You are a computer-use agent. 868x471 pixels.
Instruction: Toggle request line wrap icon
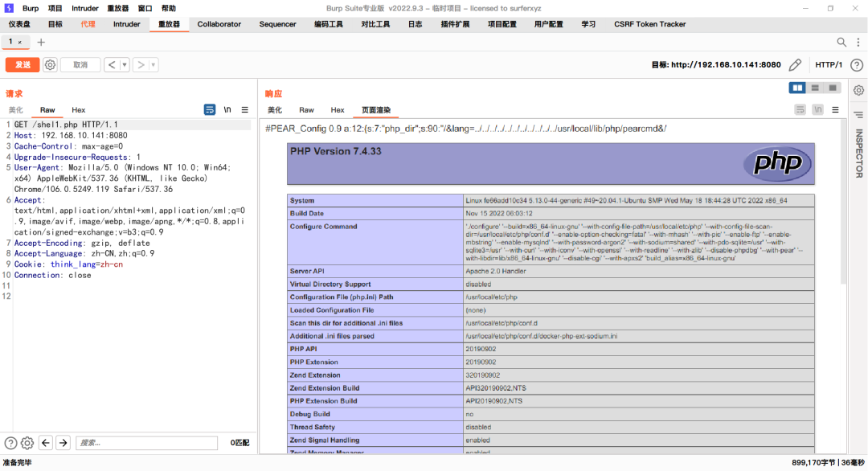(209, 109)
